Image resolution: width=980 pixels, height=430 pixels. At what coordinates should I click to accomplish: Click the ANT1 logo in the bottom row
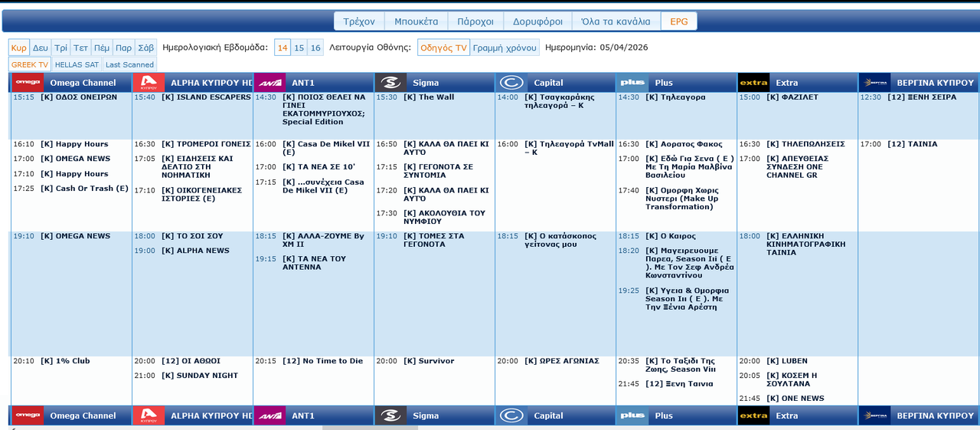click(270, 415)
